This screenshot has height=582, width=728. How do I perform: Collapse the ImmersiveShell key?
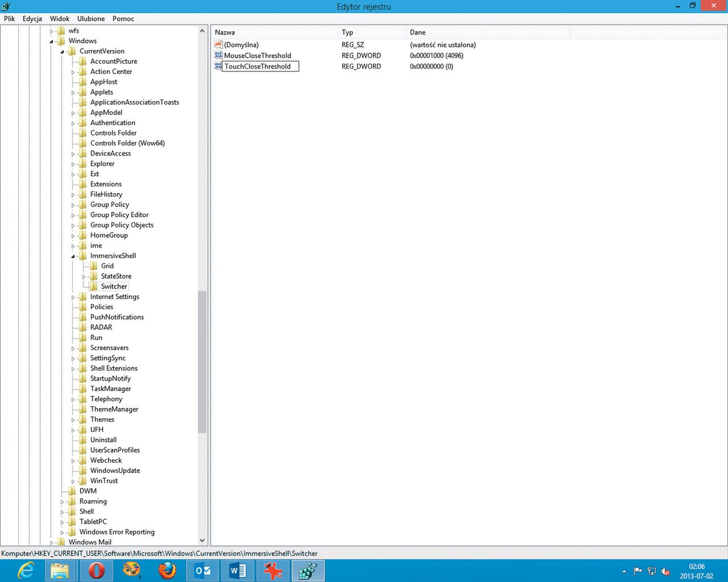(73, 256)
